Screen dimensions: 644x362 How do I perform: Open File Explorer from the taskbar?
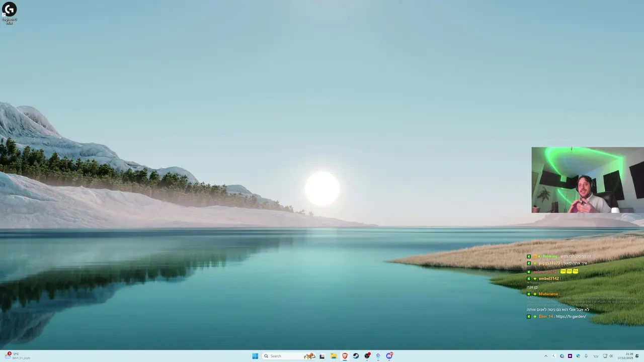tap(333, 356)
